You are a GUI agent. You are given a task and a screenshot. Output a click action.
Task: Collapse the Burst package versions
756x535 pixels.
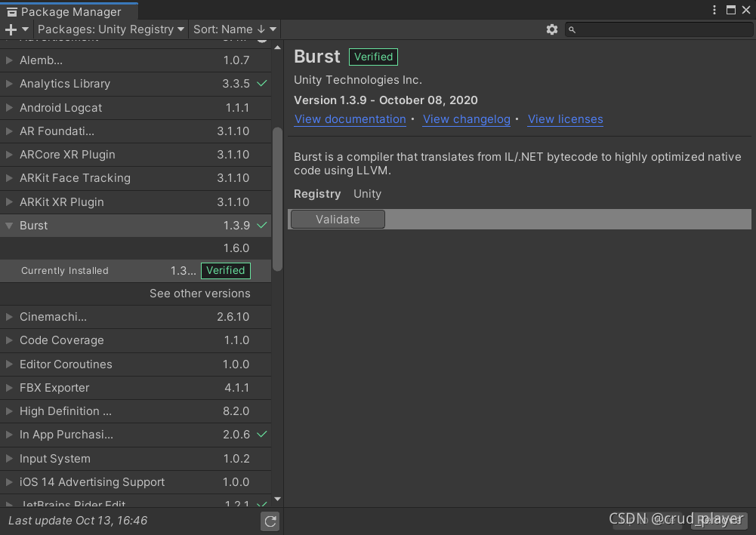[x=8, y=226]
